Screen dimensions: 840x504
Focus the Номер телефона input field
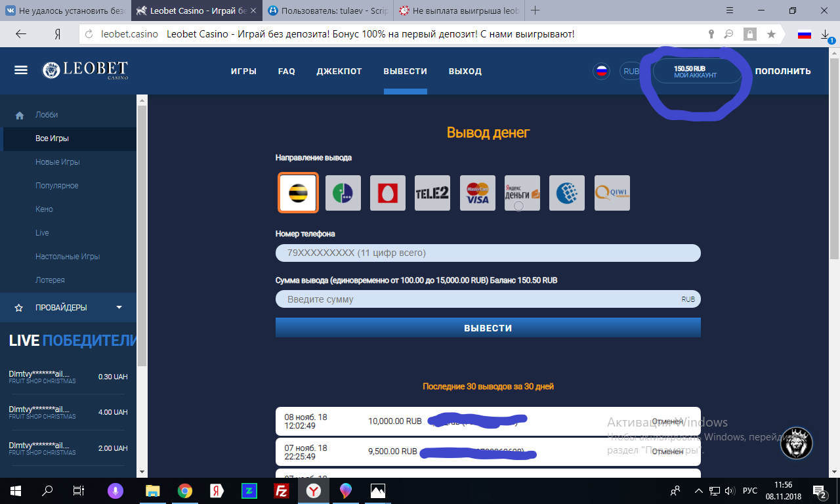pos(488,253)
